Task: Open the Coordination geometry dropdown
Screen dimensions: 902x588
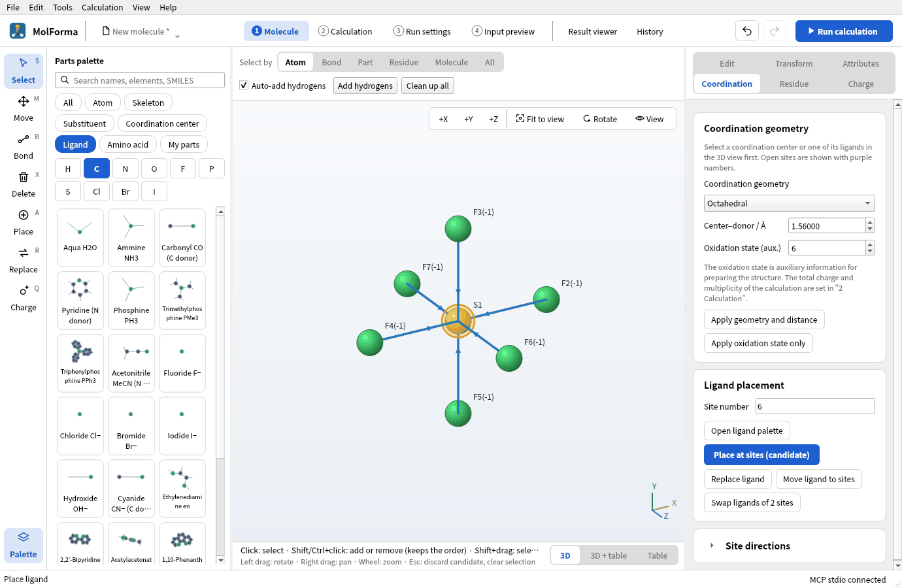Action: click(789, 203)
